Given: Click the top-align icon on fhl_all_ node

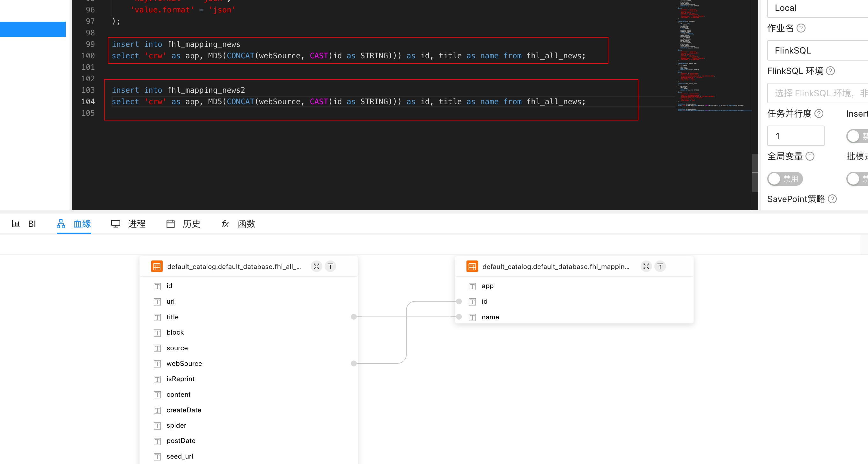Looking at the screenshot, I should click(x=330, y=266).
